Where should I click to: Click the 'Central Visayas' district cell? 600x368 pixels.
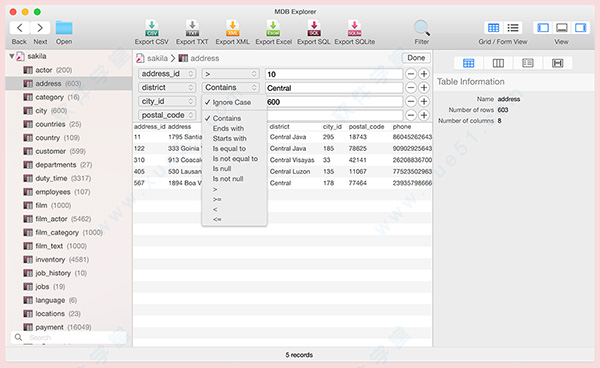[x=292, y=160]
